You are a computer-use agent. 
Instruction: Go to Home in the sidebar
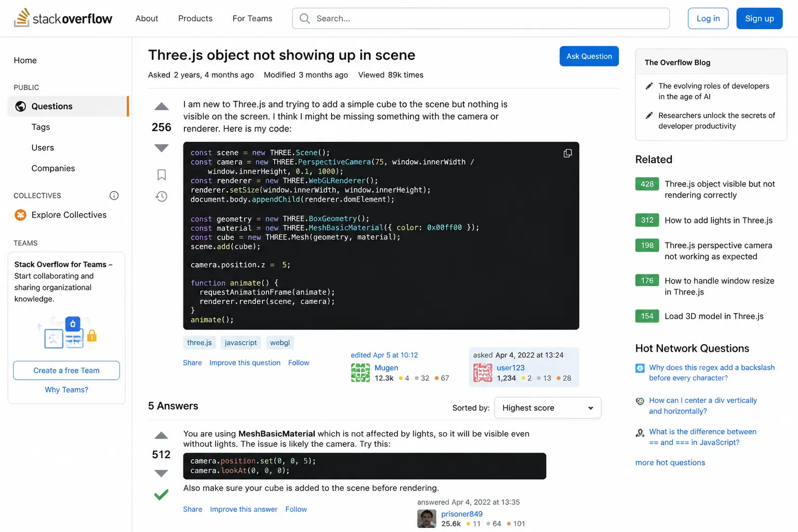(25, 60)
